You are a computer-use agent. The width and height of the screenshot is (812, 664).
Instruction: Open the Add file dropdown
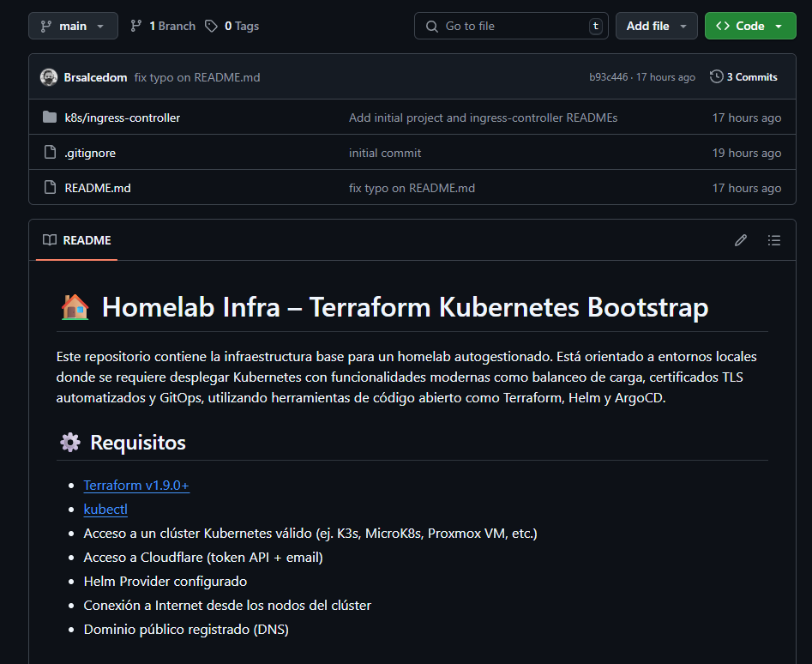(x=656, y=26)
